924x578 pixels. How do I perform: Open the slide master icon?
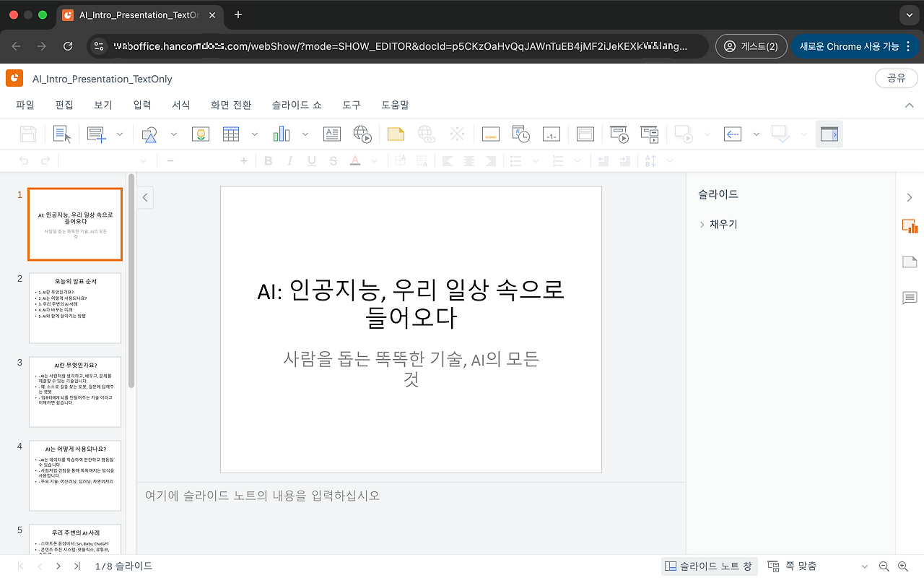point(585,134)
